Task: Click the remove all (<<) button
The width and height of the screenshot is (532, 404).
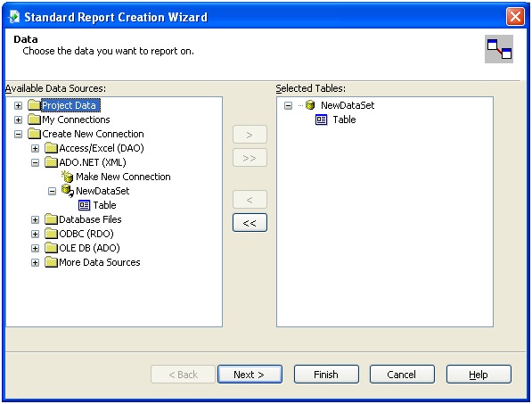Action: [x=250, y=223]
